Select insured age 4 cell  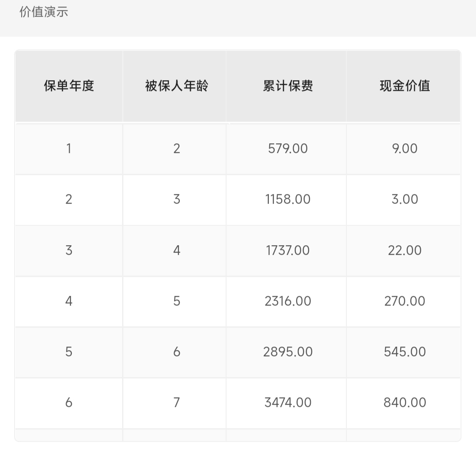pos(177,250)
